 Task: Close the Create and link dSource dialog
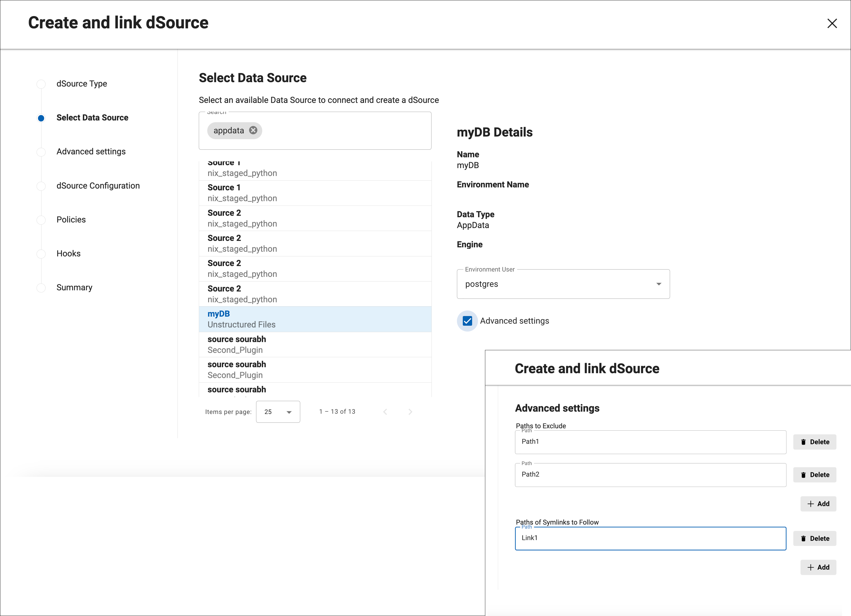coord(832,23)
